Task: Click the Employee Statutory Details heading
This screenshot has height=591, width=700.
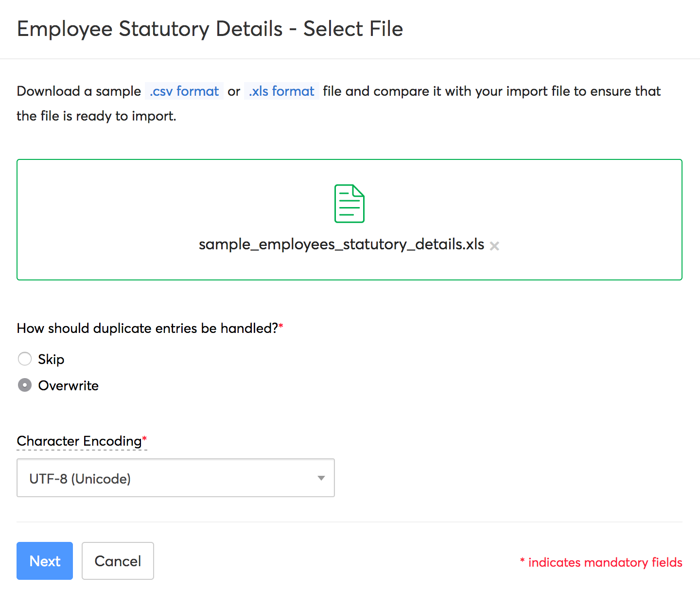Action: (210, 29)
